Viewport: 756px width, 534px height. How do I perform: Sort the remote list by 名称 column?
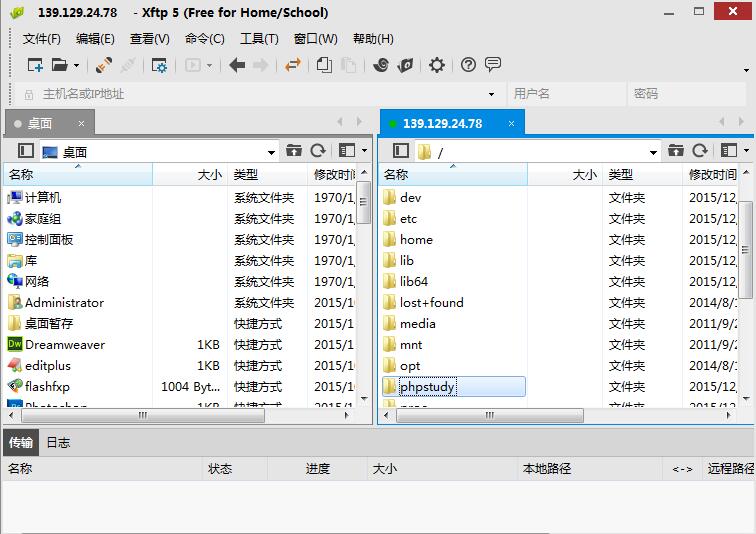[x=453, y=174]
